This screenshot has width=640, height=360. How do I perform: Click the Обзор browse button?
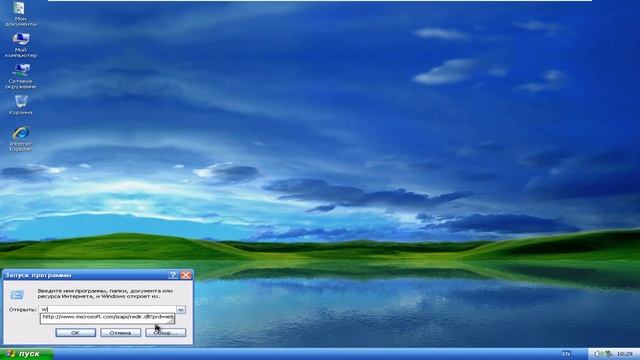coord(166,333)
